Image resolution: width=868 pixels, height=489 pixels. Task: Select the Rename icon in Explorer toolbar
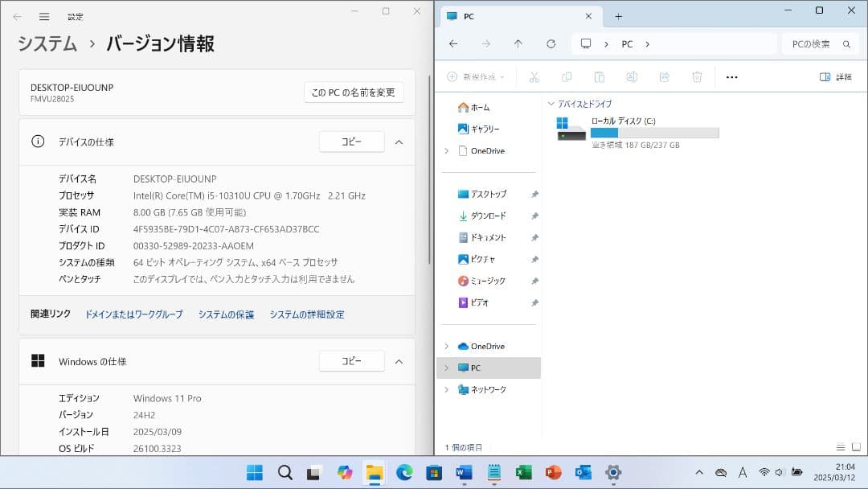pyautogui.click(x=632, y=76)
